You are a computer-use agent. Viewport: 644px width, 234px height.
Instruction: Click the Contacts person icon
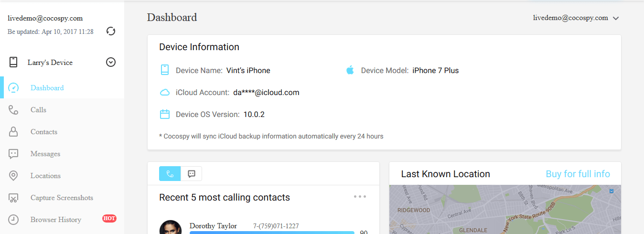[x=14, y=132]
